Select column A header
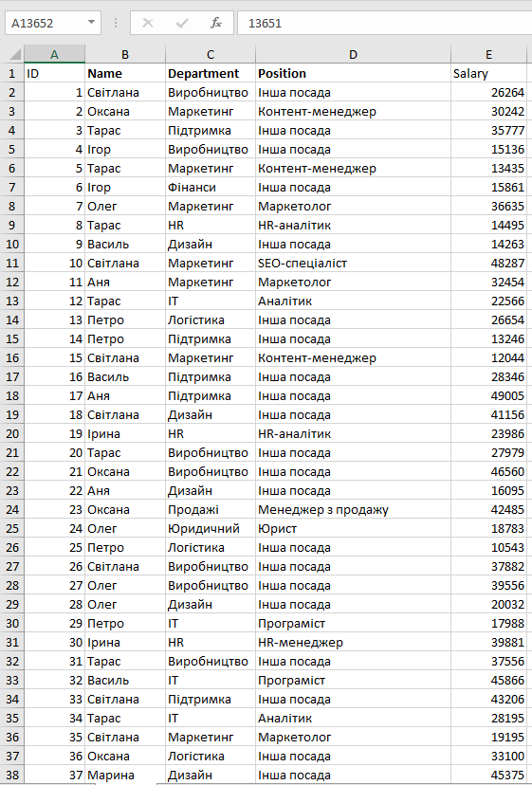Image resolution: width=532 pixels, height=785 pixels. pyautogui.click(x=54, y=54)
